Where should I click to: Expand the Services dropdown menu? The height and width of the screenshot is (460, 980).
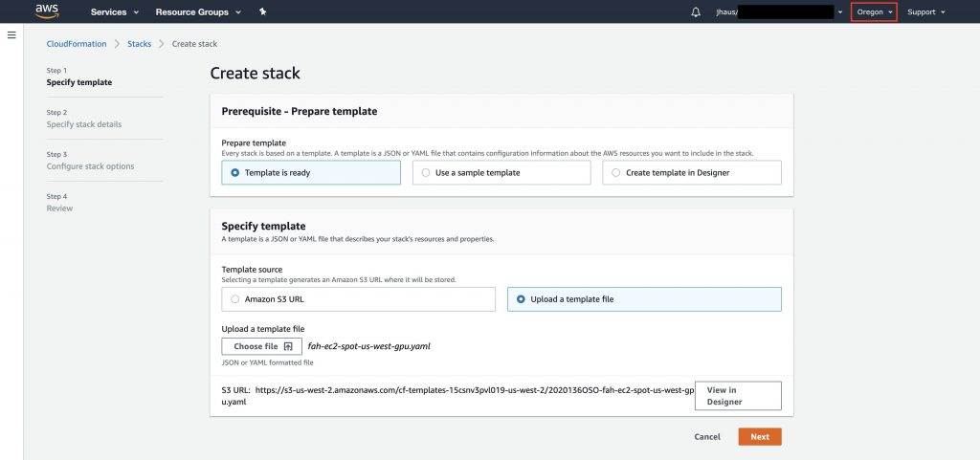115,11
